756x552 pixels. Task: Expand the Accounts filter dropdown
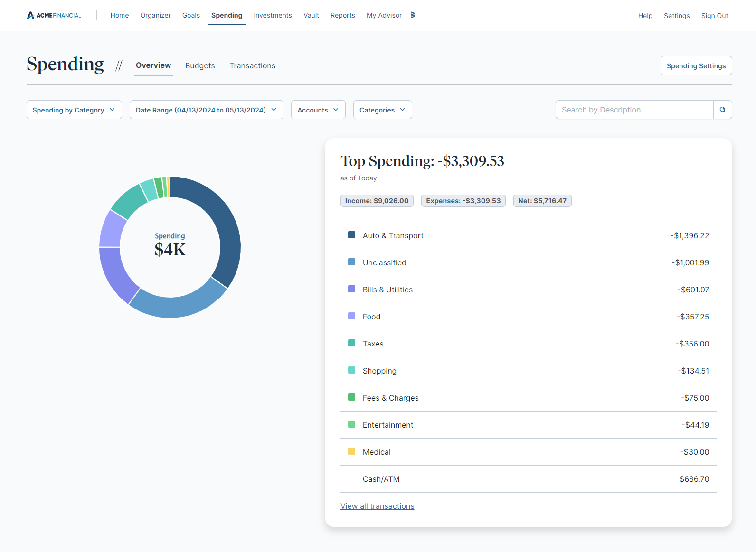[318, 110]
